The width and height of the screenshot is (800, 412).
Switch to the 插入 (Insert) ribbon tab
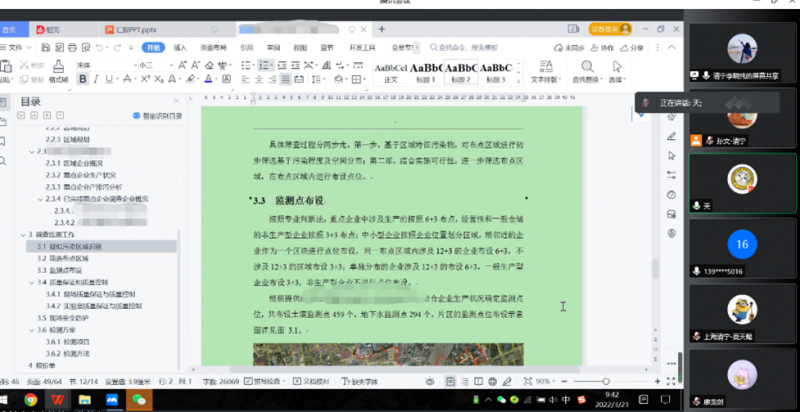(x=180, y=47)
